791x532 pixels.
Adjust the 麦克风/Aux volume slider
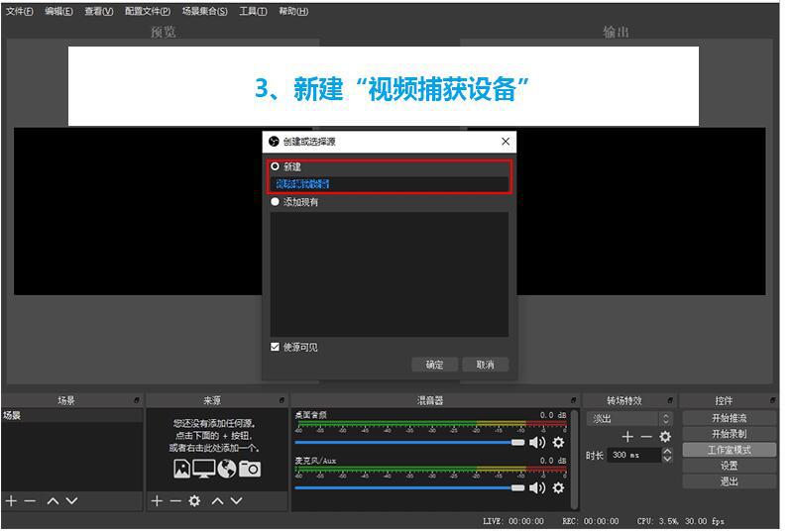[409, 487]
